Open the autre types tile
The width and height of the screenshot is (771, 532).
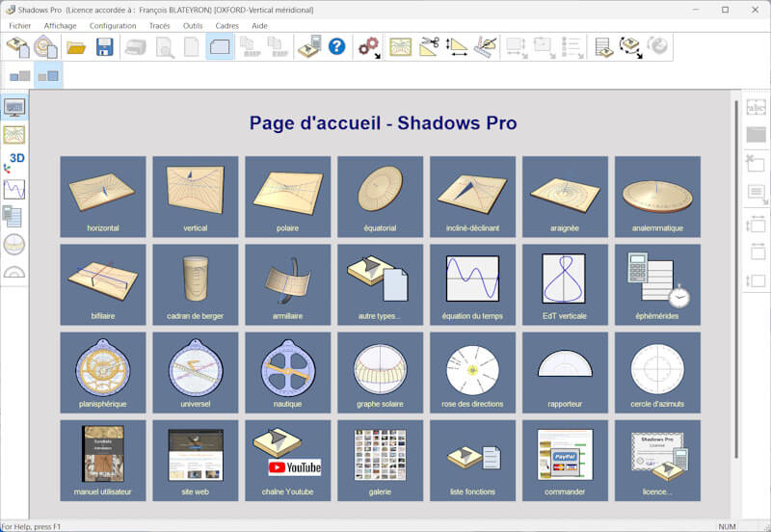click(380, 284)
